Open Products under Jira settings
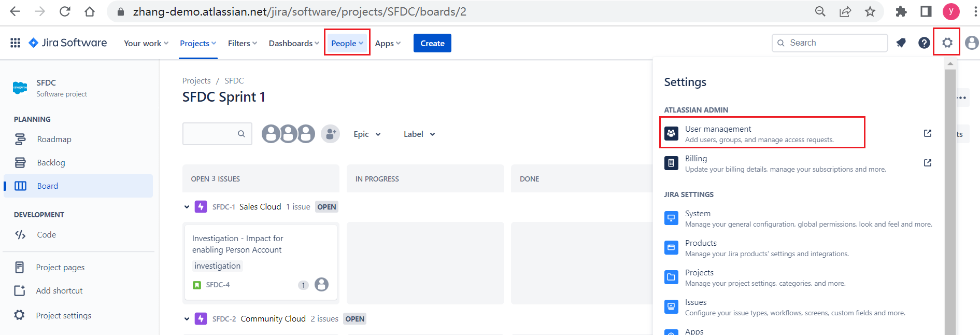 [x=798, y=248]
